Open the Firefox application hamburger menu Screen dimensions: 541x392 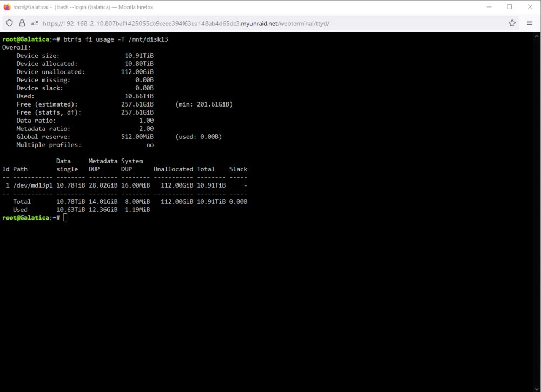pyautogui.click(x=530, y=23)
